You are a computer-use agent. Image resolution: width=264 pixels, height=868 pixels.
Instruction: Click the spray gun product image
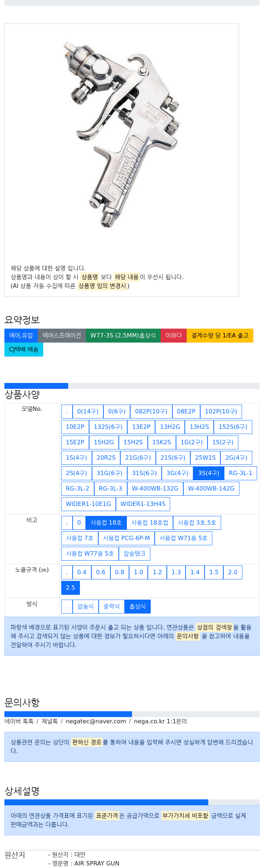[121, 134]
